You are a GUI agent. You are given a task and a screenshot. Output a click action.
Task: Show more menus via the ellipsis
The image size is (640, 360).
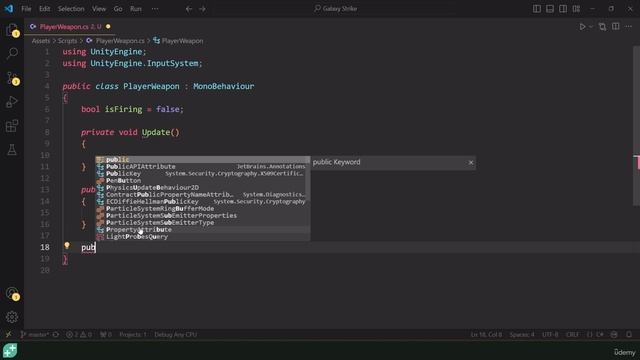pyautogui.click(x=155, y=9)
